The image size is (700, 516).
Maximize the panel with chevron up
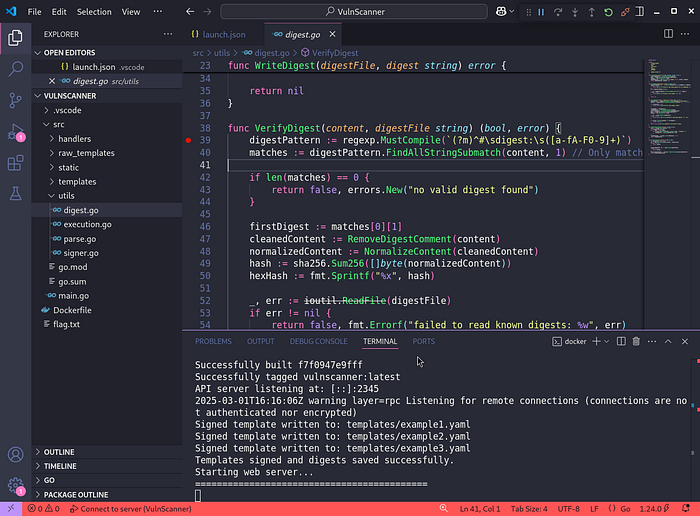(668, 341)
